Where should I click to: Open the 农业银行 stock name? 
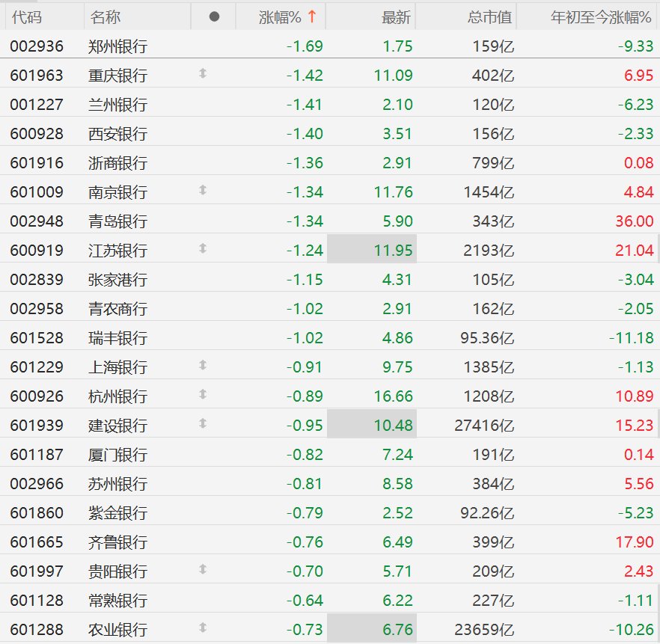118,629
